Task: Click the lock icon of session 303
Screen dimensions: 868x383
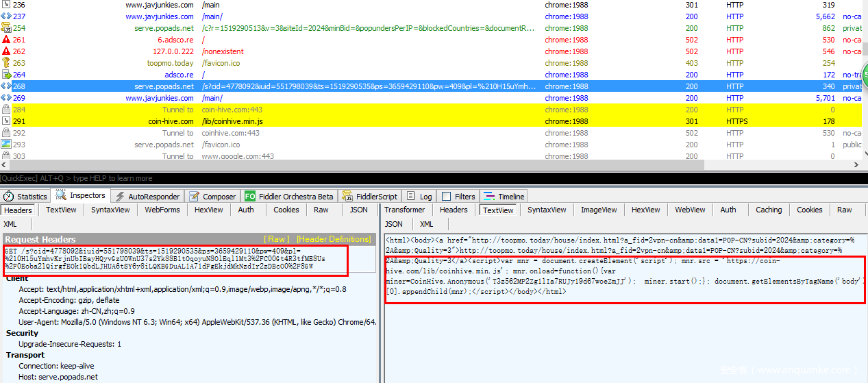Action: [6, 156]
